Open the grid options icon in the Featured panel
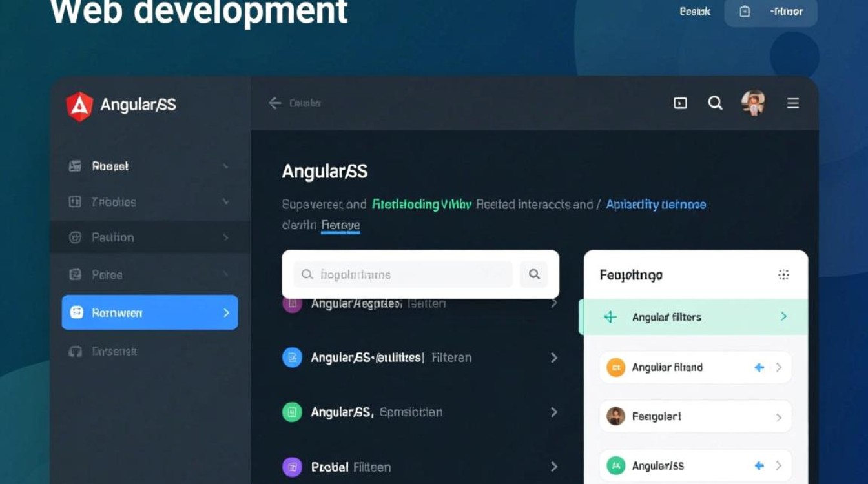 point(784,274)
